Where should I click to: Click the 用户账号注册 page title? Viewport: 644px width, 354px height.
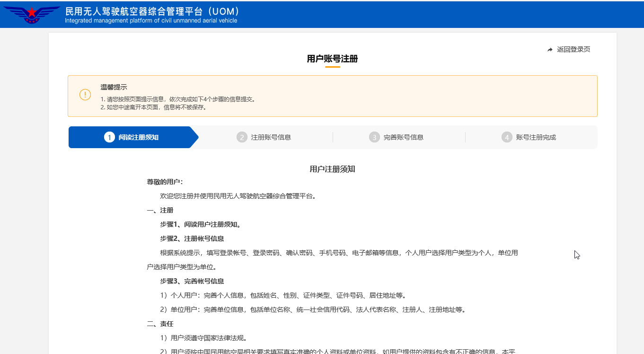pyautogui.click(x=332, y=59)
